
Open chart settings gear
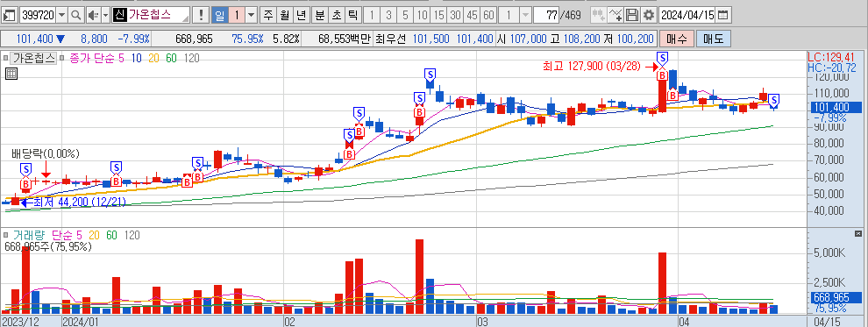[649, 15]
